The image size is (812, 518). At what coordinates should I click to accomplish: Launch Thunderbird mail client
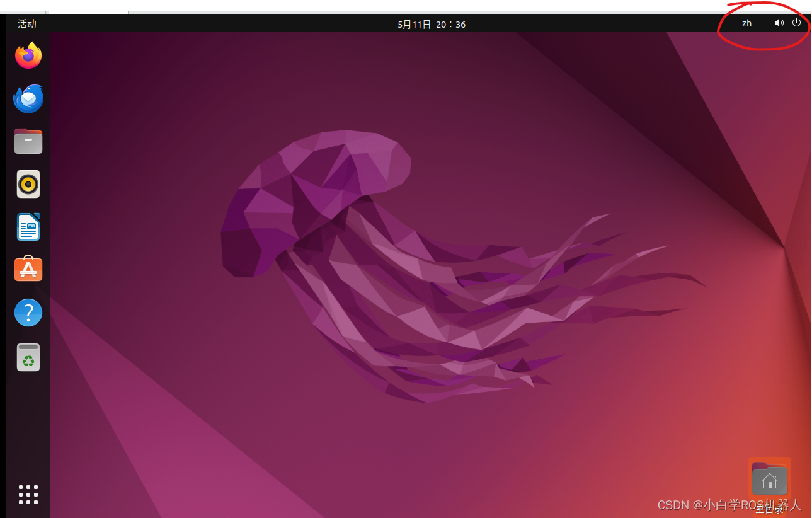pyautogui.click(x=28, y=99)
